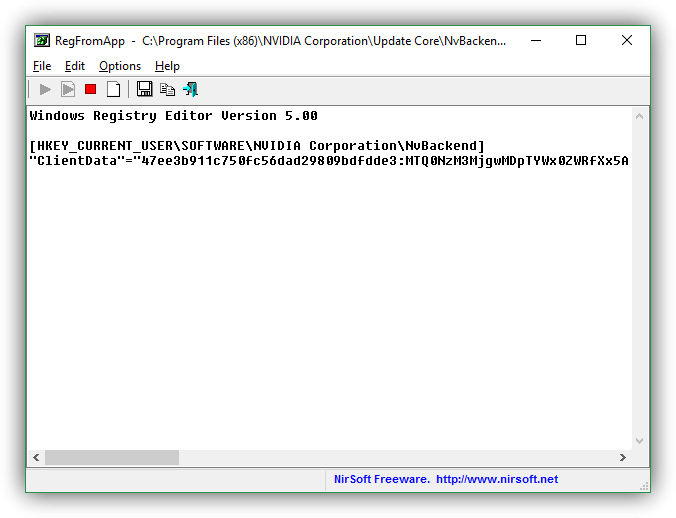Click the horizontal scrollbar left arrow
The height and width of the screenshot is (518, 676).
pyautogui.click(x=36, y=458)
